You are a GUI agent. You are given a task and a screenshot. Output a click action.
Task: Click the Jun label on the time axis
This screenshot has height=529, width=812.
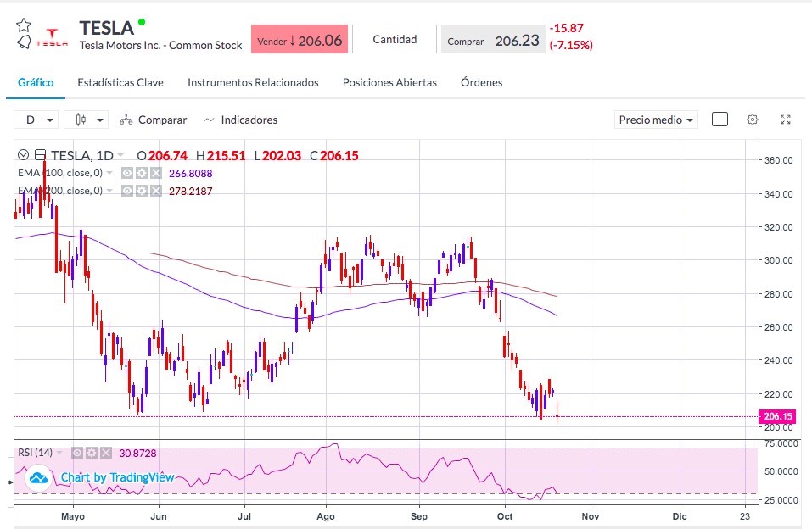pos(159,516)
